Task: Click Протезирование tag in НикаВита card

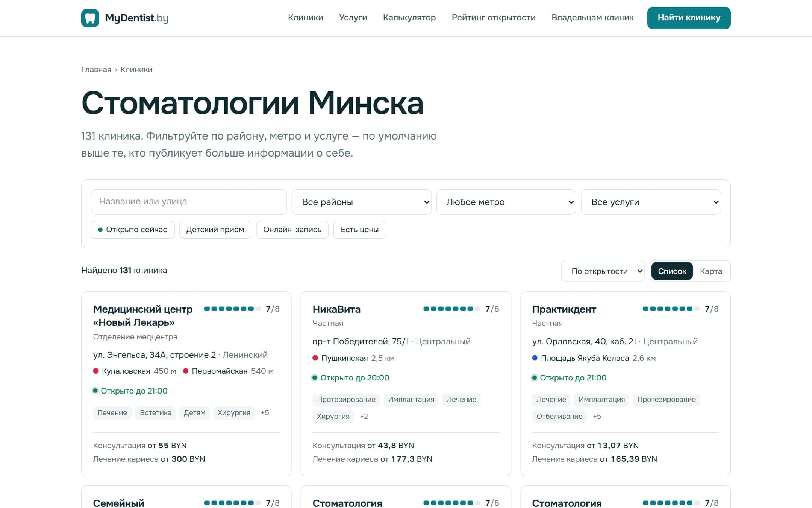Action: pos(346,399)
